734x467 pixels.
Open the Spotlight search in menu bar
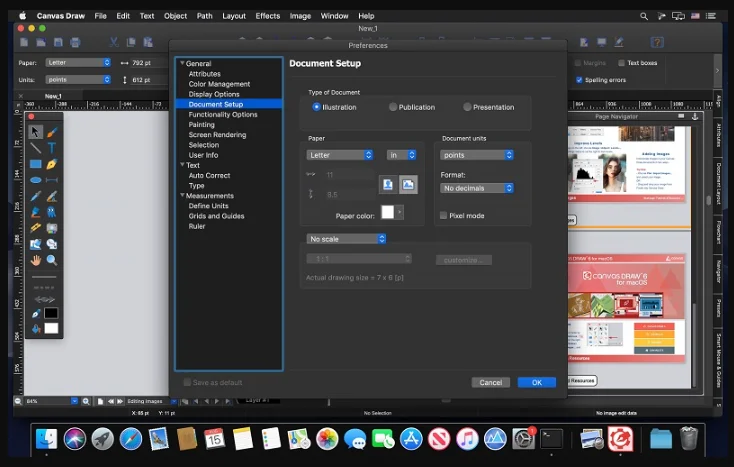tap(644, 16)
